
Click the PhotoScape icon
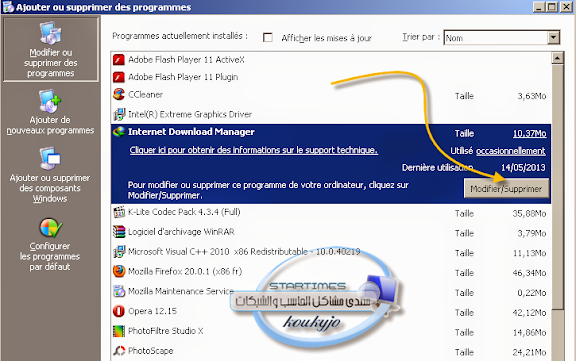click(x=119, y=351)
